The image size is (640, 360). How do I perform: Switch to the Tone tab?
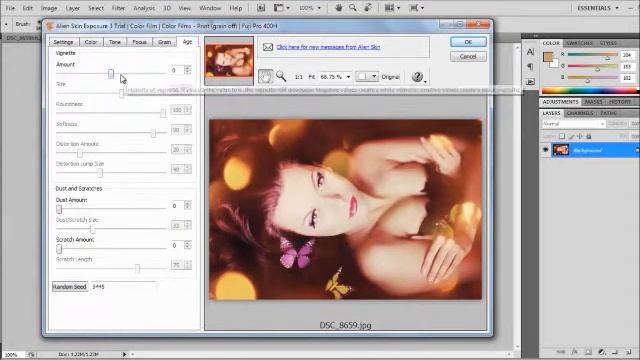point(115,42)
